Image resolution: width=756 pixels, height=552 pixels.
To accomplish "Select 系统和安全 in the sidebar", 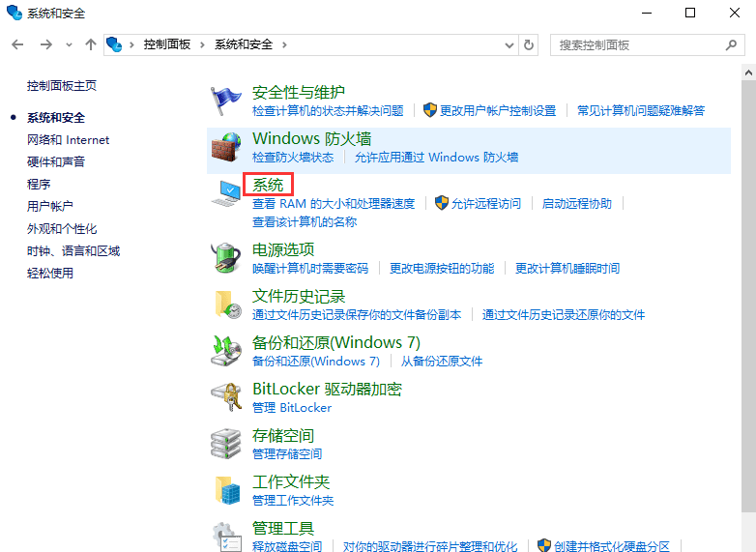I will (56, 118).
